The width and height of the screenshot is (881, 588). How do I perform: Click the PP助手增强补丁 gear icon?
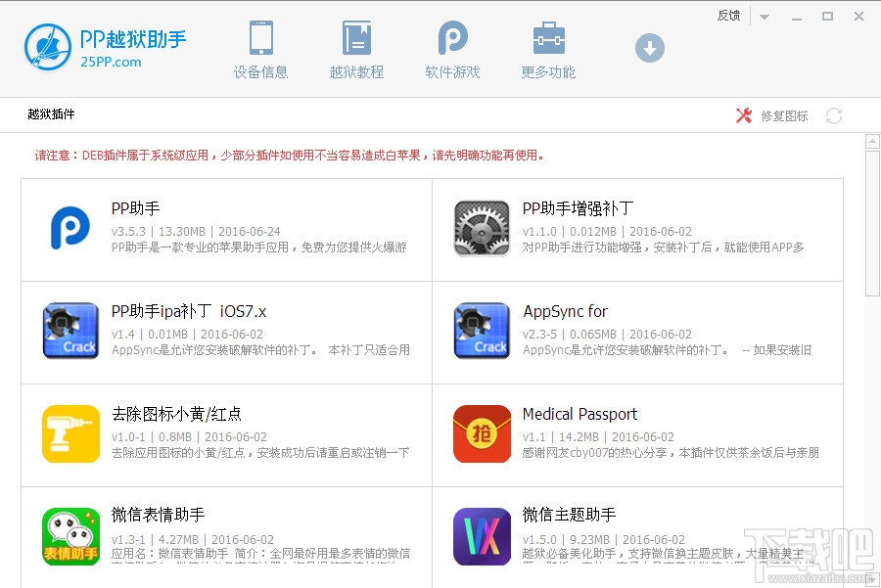pos(482,229)
